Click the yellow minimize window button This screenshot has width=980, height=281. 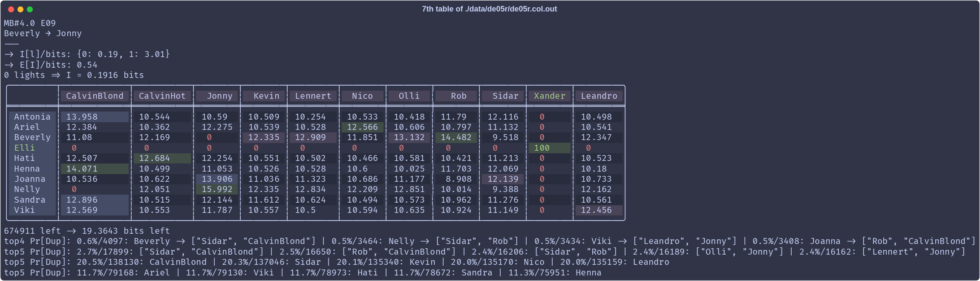(20, 9)
